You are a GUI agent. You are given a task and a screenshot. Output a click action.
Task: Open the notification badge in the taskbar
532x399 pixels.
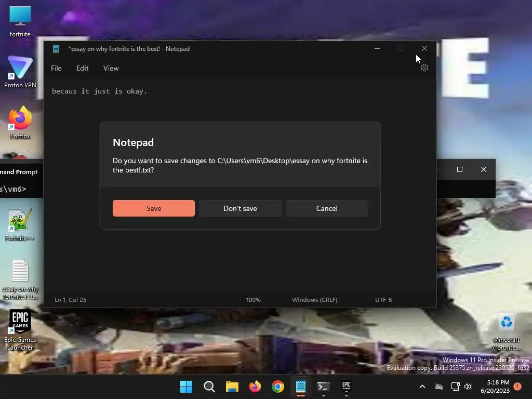click(x=517, y=387)
